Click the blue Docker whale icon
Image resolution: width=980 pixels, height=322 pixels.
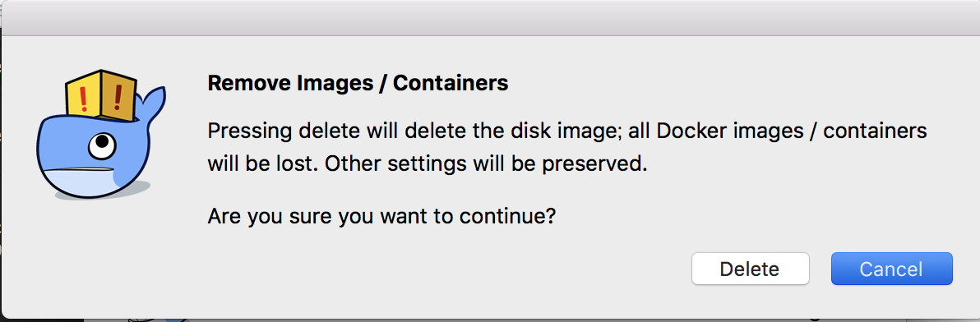tap(101, 134)
